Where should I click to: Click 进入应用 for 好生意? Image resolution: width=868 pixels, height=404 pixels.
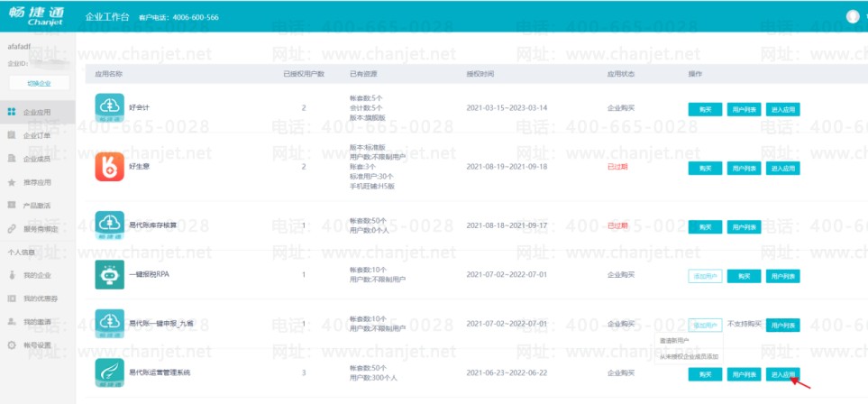(782, 168)
